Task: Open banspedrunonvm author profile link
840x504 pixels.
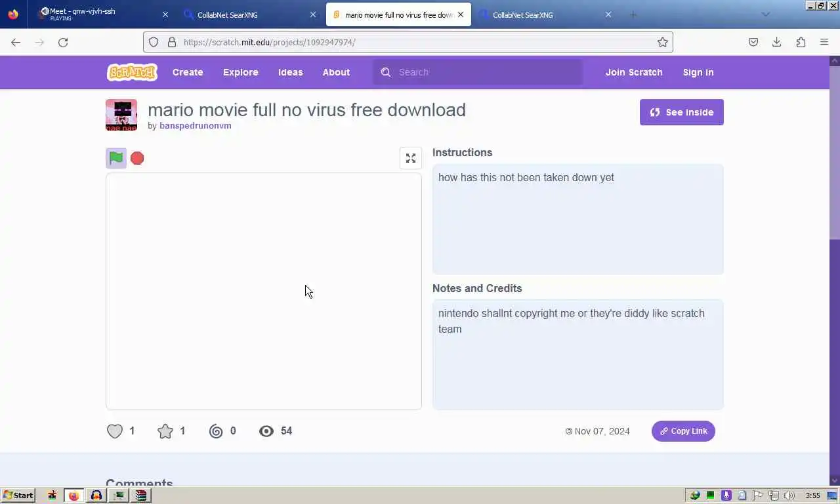Action: (196, 126)
